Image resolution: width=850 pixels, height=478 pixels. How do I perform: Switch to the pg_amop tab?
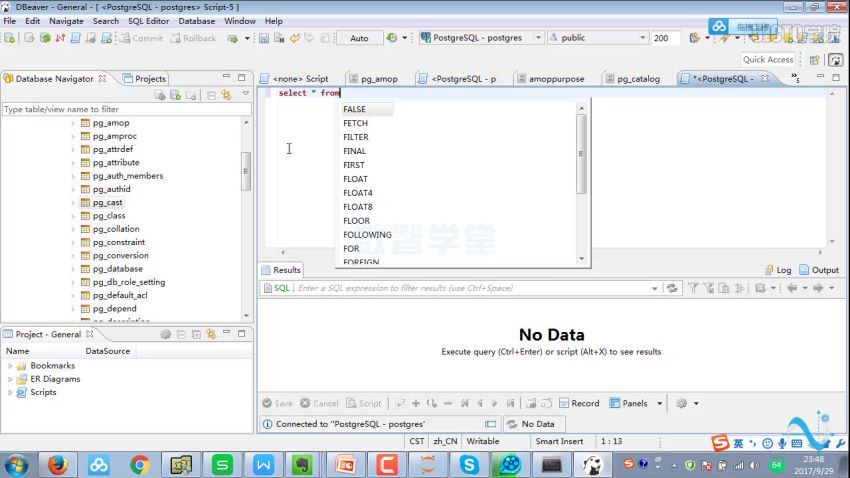(374, 79)
